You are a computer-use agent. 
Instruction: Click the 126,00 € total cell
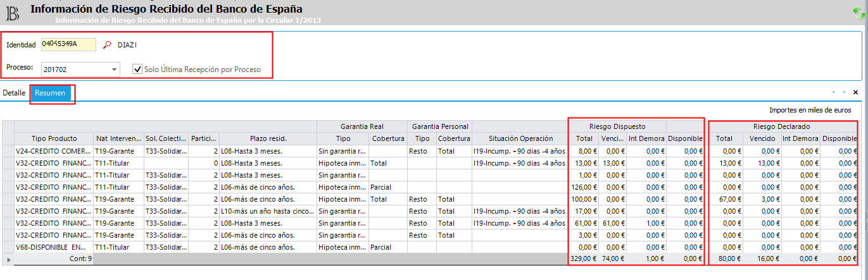coord(584,187)
